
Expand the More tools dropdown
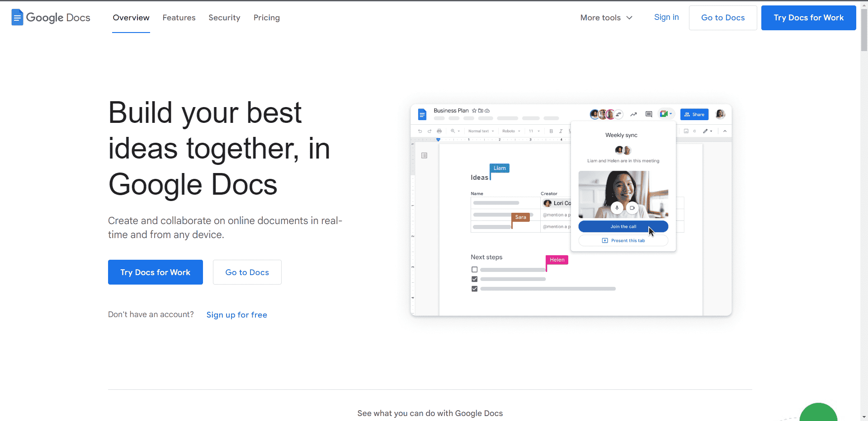pos(606,18)
